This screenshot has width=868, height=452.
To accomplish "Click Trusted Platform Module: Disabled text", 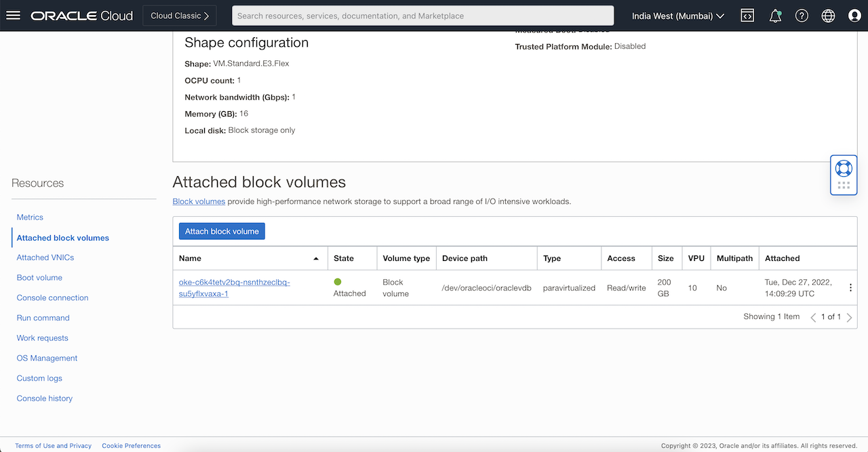I will (x=580, y=47).
